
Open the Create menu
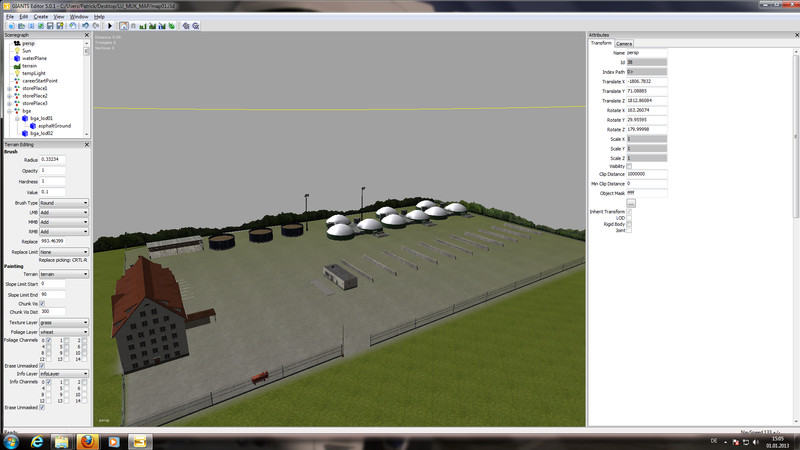(40, 17)
